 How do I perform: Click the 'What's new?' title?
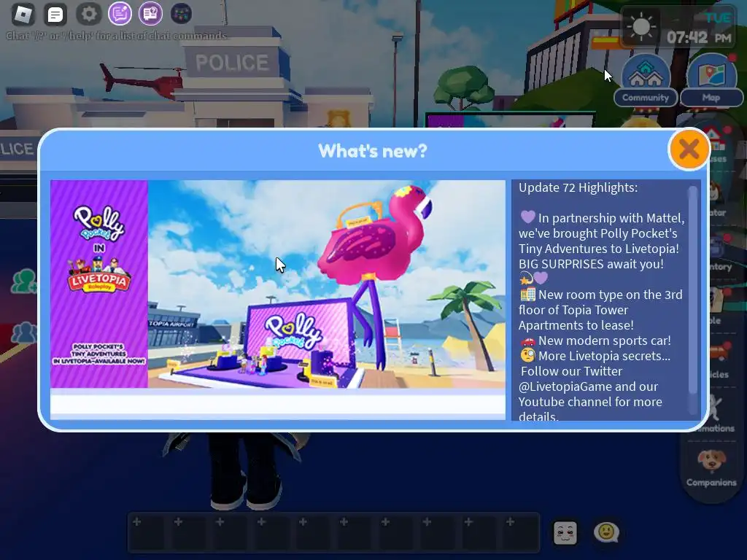(373, 151)
